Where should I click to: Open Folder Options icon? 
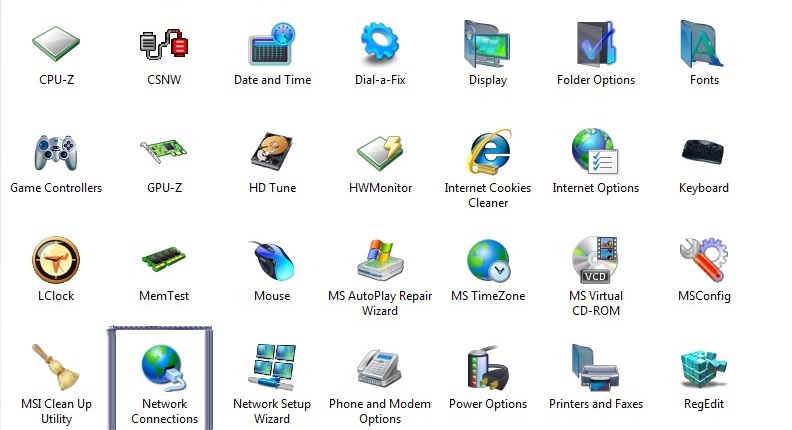coord(596,45)
